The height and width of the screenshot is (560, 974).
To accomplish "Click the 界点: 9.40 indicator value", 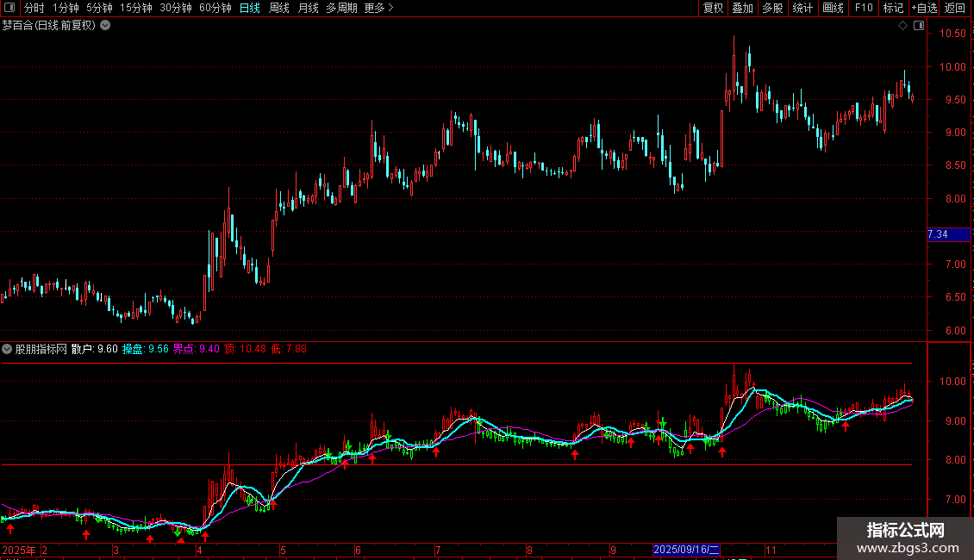I will click(x=197, y=349).
